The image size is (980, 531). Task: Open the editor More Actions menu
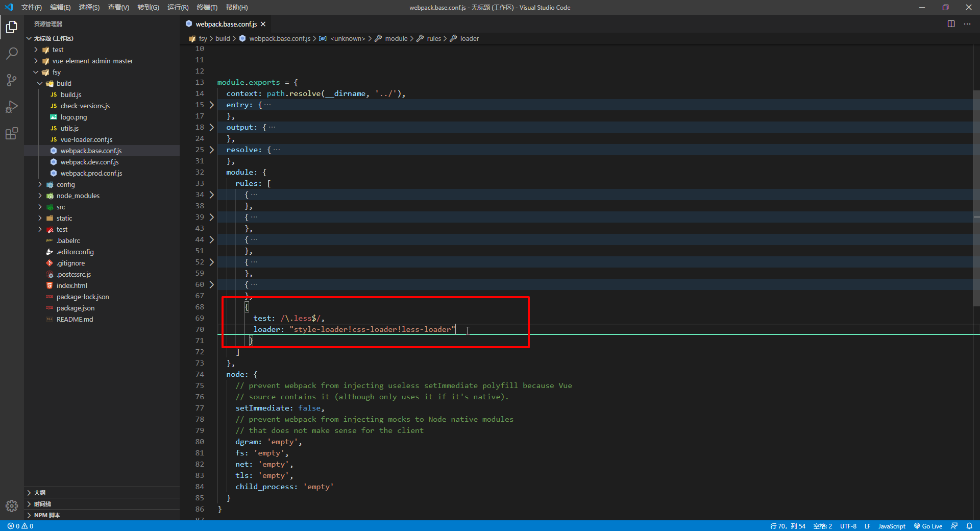[967, 24]
